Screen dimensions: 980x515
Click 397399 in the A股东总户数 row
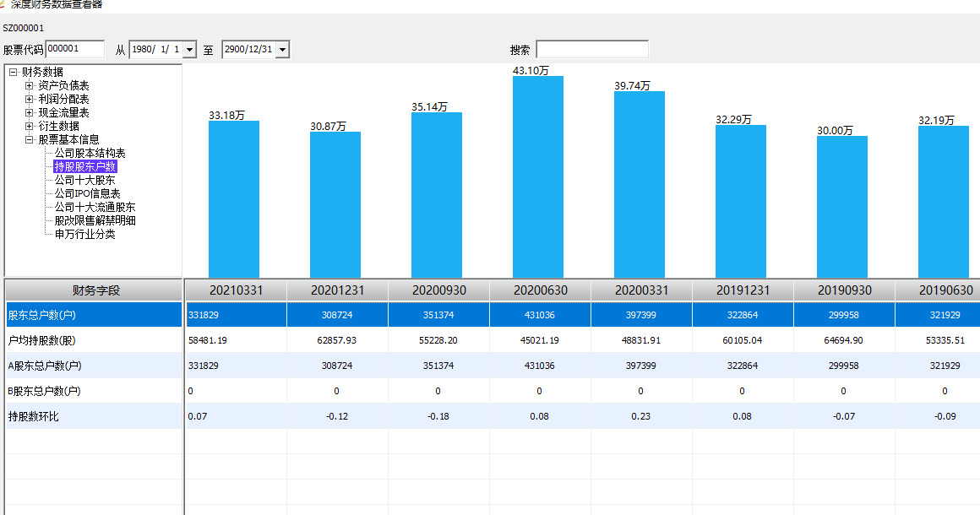coord(641,366)
